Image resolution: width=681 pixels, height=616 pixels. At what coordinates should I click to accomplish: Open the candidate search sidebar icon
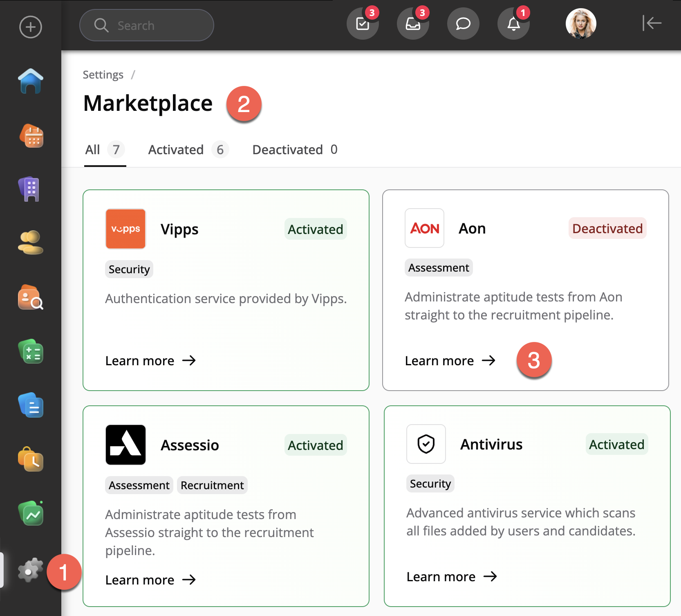coord(31,297)
